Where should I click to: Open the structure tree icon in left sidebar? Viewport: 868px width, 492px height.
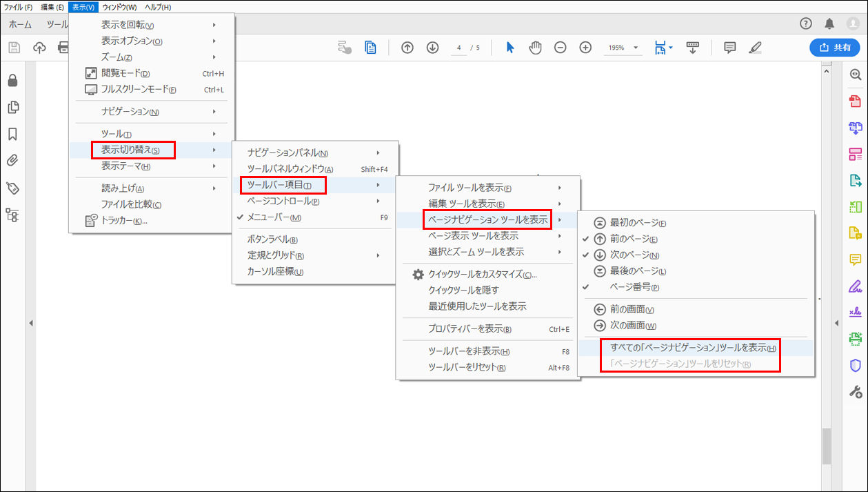point(12,215)
